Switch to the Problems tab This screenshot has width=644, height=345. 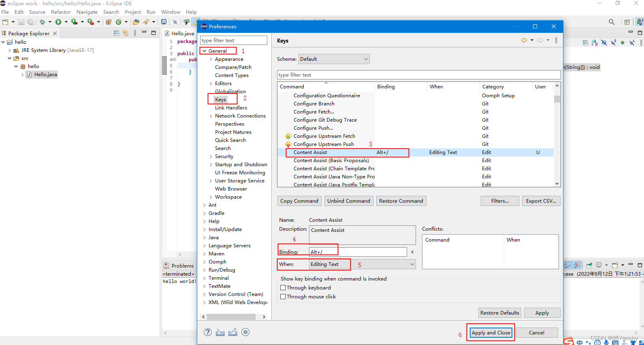(179, 266)
